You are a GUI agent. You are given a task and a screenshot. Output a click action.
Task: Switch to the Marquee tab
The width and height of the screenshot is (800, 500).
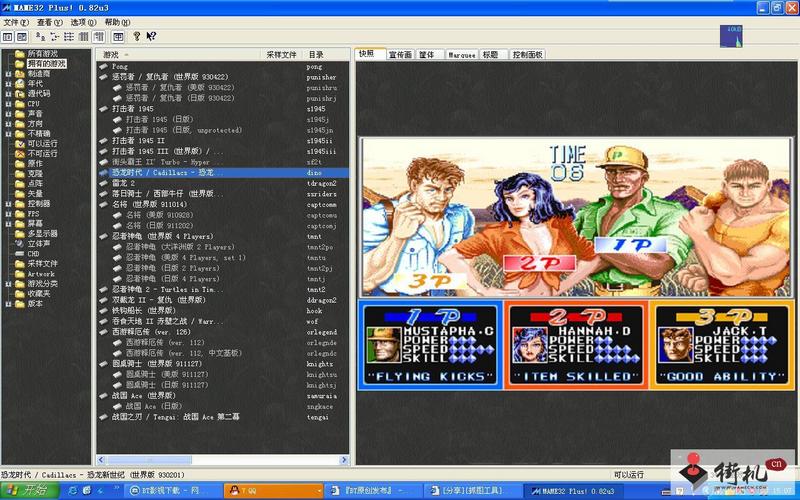461,55
